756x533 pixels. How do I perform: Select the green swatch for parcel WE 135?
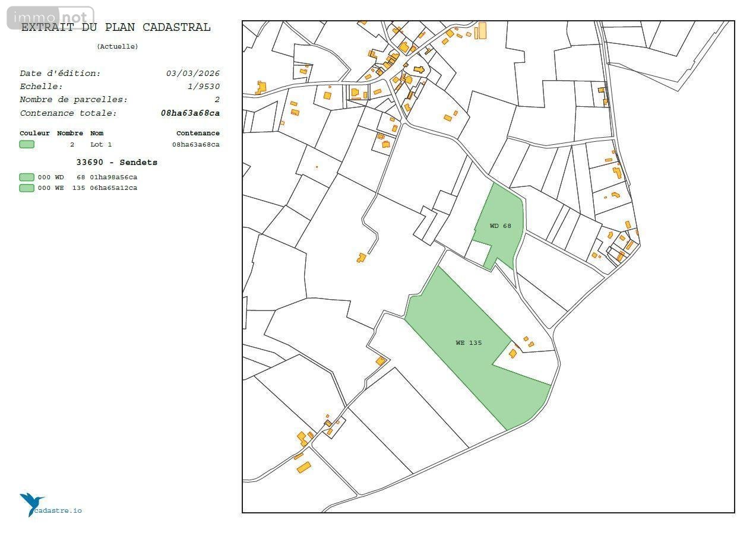[x=27, y=188]
